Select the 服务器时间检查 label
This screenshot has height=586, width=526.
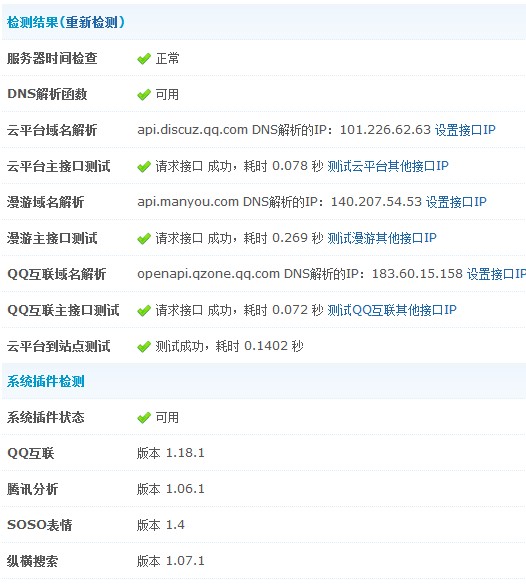tap(52, 58)
